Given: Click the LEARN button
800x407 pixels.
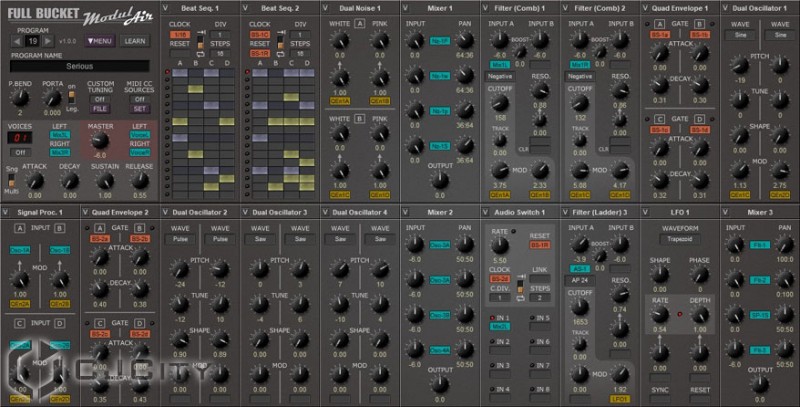Looking at the screenshot, I should coord(135,41).
